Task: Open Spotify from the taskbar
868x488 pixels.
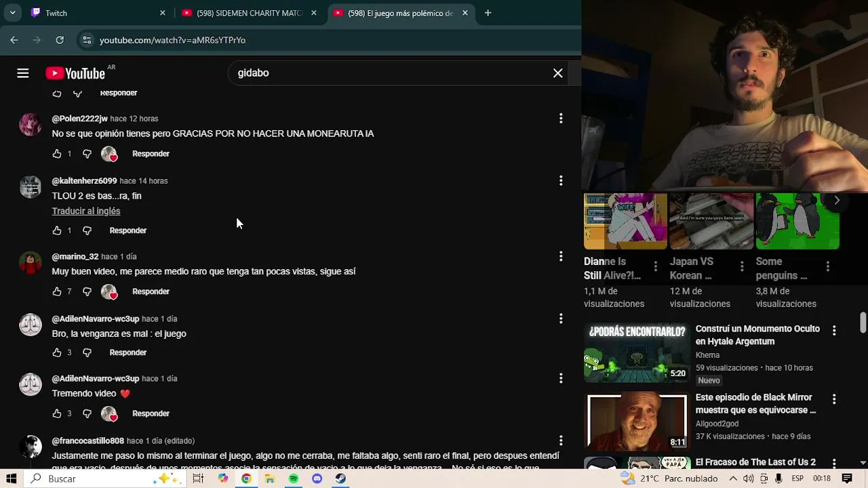Action: pyautogui.click(x=293, y=479)
